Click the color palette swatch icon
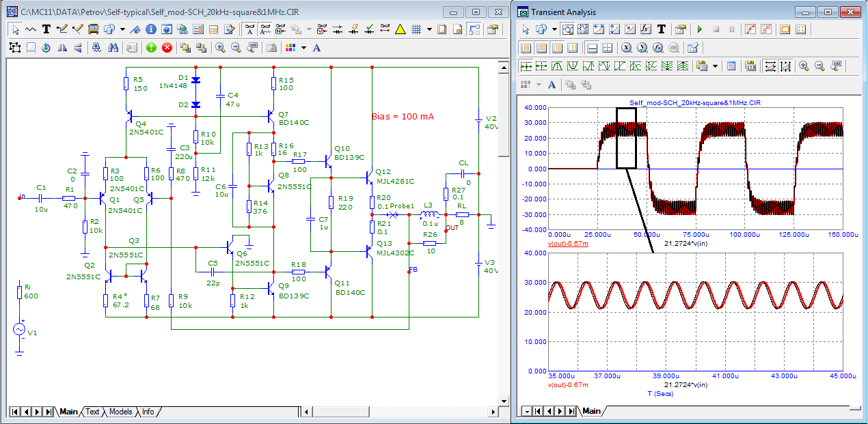 290,48
